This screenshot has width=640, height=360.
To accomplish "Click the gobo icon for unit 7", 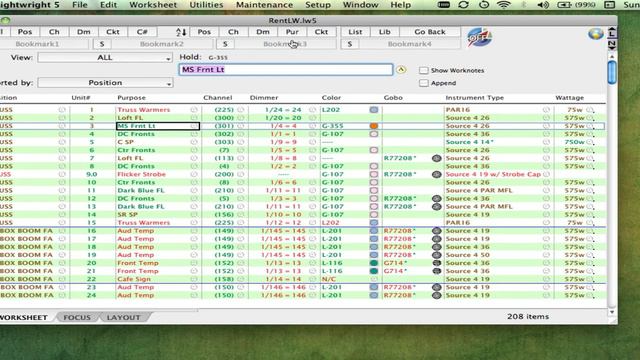I will click(437, 158).
